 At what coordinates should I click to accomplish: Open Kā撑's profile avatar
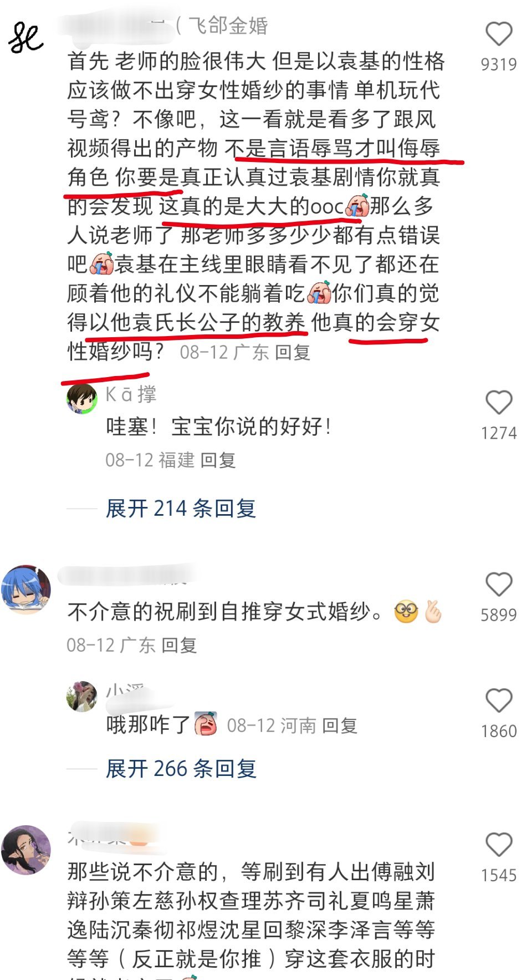(82, 398)
